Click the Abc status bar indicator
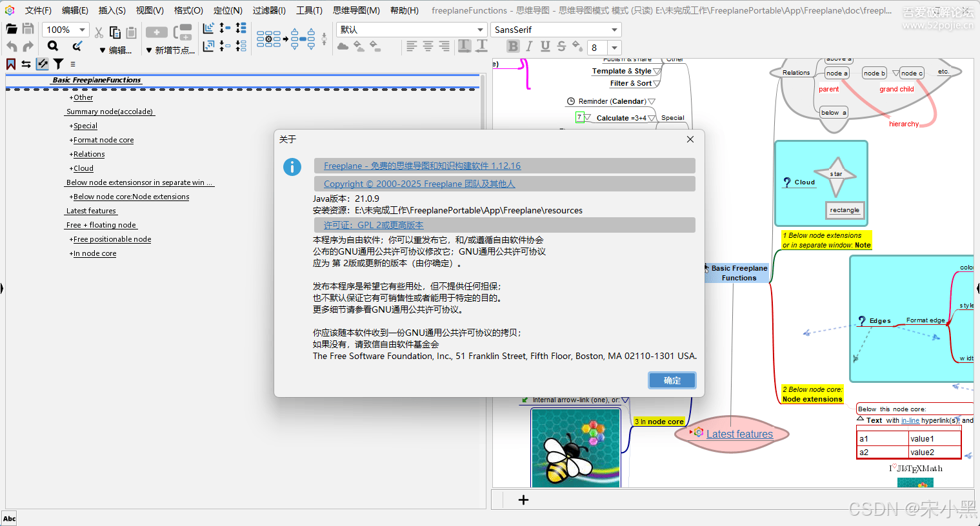Image resolution: width=980 pixels, height=526 pixels. (x=9, y=518)
